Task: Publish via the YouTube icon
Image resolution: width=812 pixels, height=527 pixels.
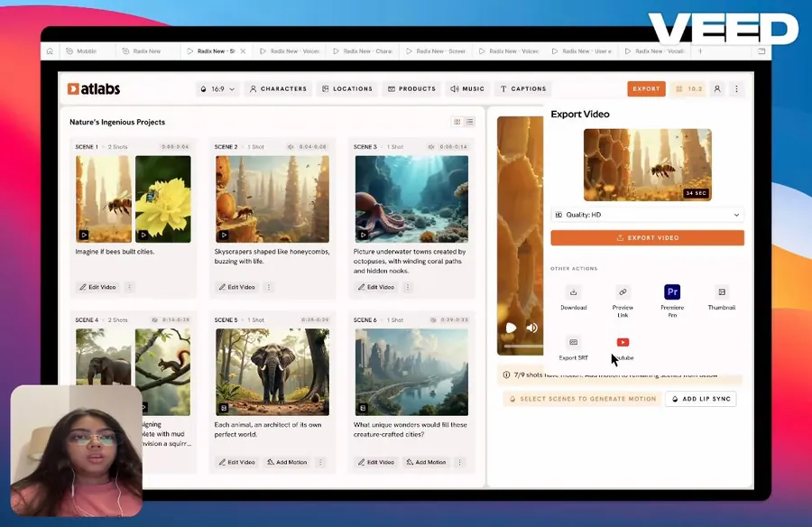Action: pyautogui.click(x=623, y=343)
